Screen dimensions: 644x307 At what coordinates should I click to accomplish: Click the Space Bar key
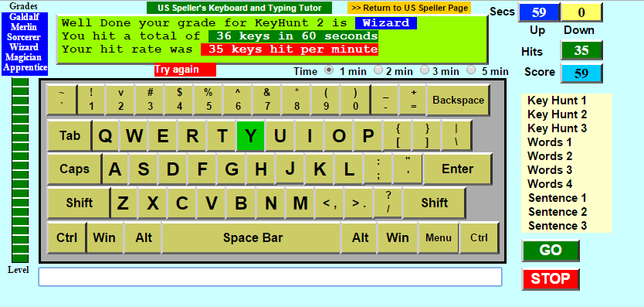251,238
